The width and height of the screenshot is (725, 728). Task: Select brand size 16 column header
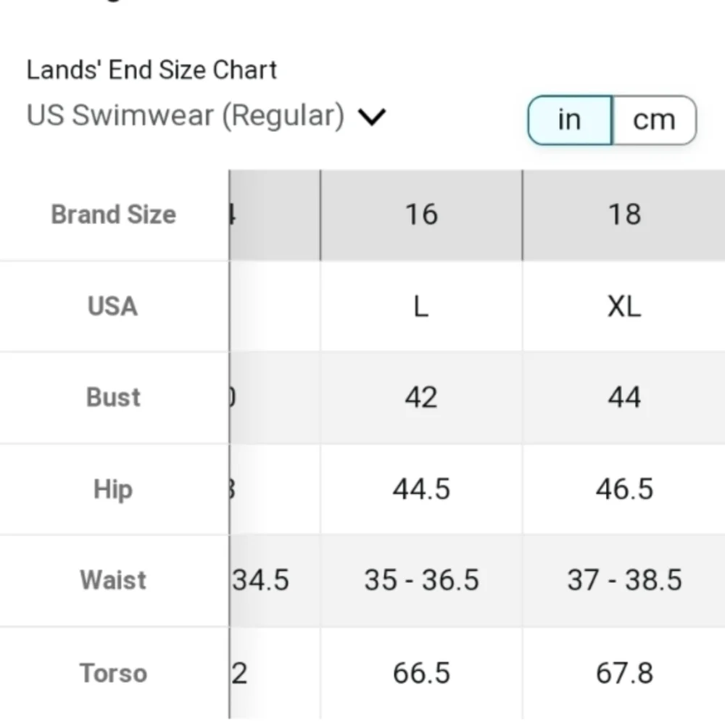pos(421,215)
